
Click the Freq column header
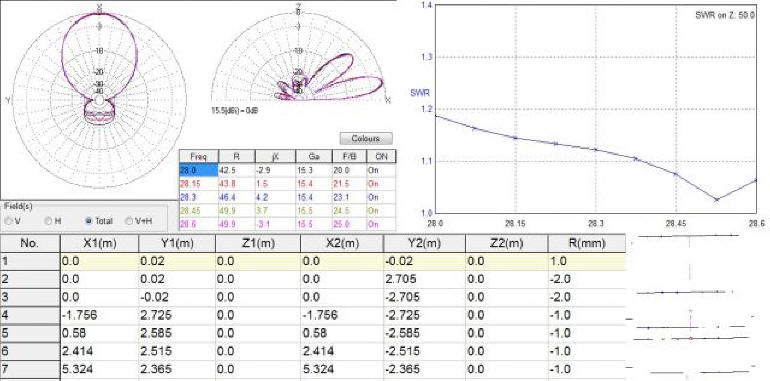coord(198,157)
